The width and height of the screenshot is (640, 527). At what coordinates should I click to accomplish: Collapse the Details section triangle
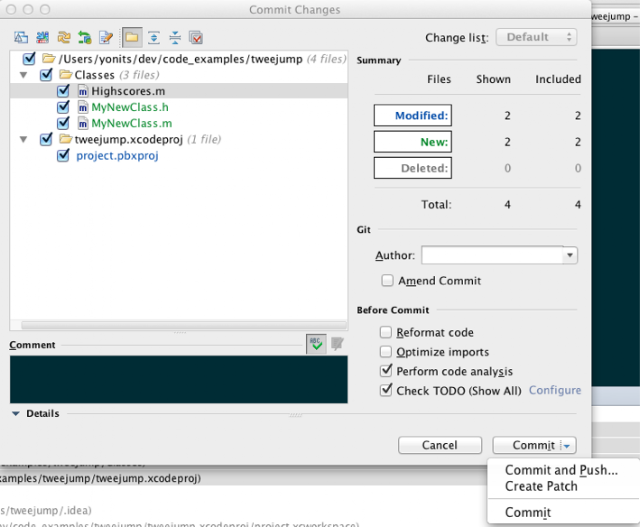tap(16, 414)
